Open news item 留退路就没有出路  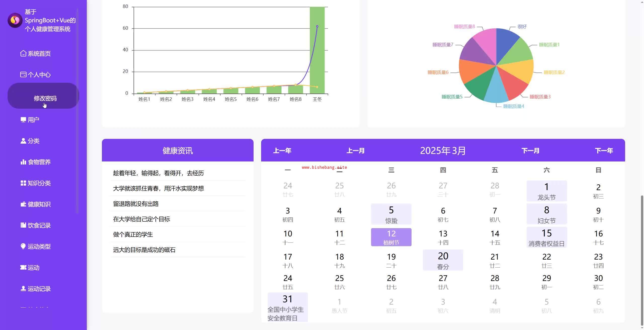[x=136, y=204]
